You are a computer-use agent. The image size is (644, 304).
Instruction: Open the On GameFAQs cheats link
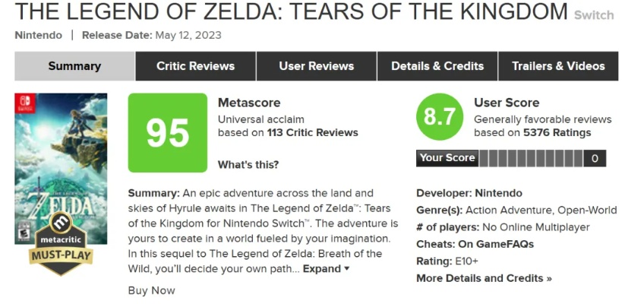tap(496, 244)
